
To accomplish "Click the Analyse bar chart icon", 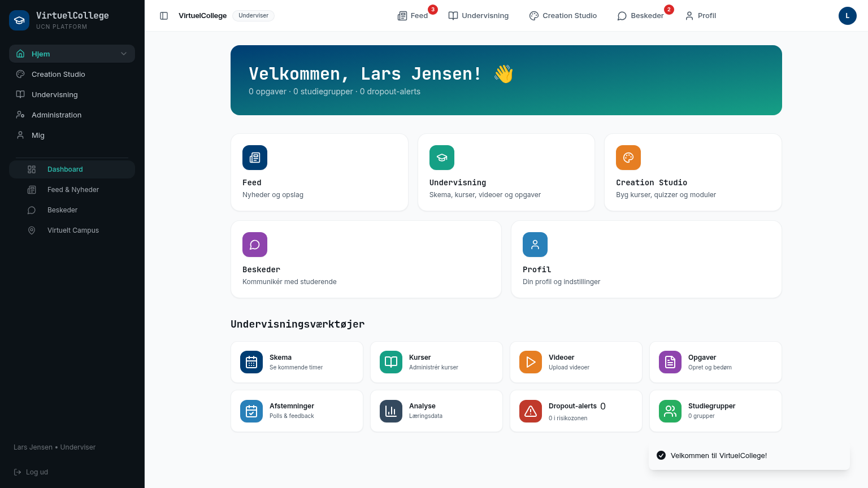I will click(391, 411).
